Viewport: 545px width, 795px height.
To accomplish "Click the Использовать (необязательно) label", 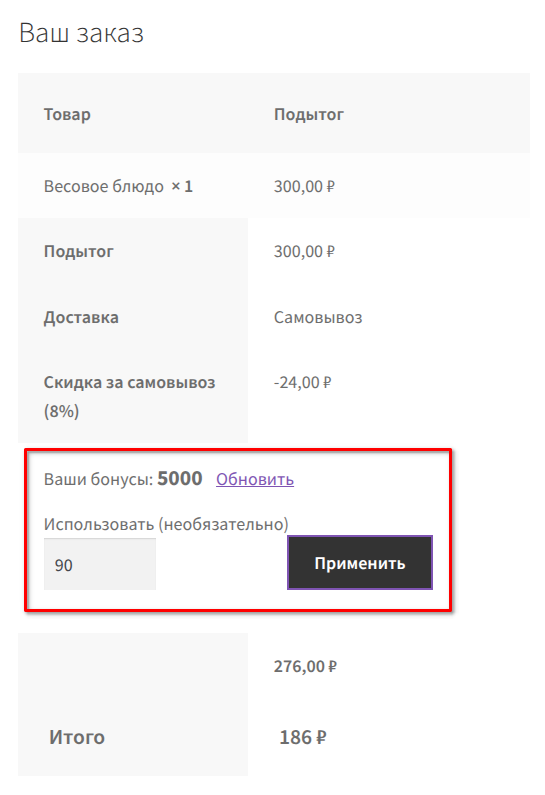I will click(x=166, y=524).
